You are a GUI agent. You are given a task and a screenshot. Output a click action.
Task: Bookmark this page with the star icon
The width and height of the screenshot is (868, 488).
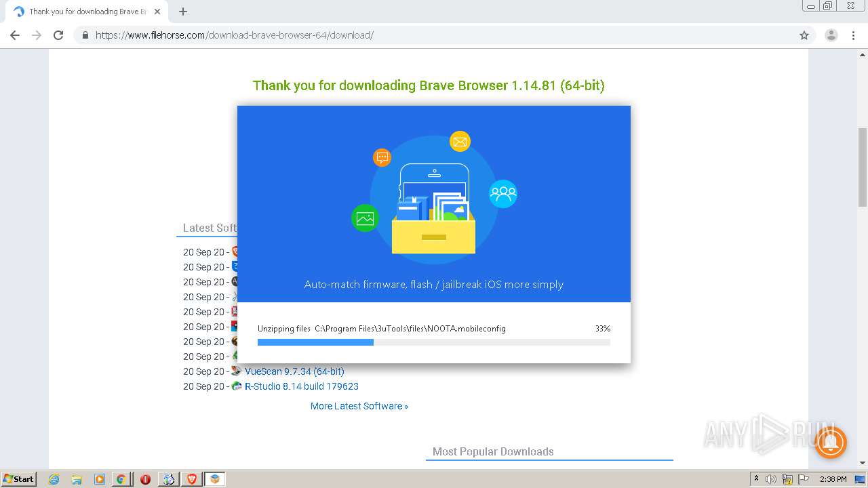[x=804, y=35]
